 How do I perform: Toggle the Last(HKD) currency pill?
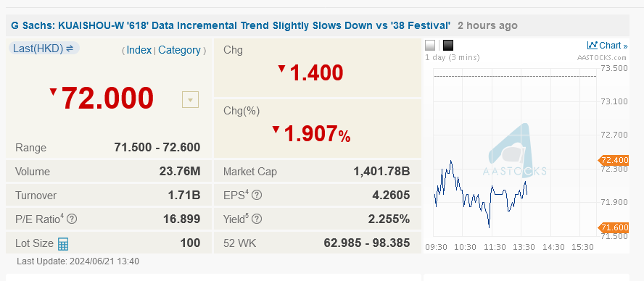44,49
